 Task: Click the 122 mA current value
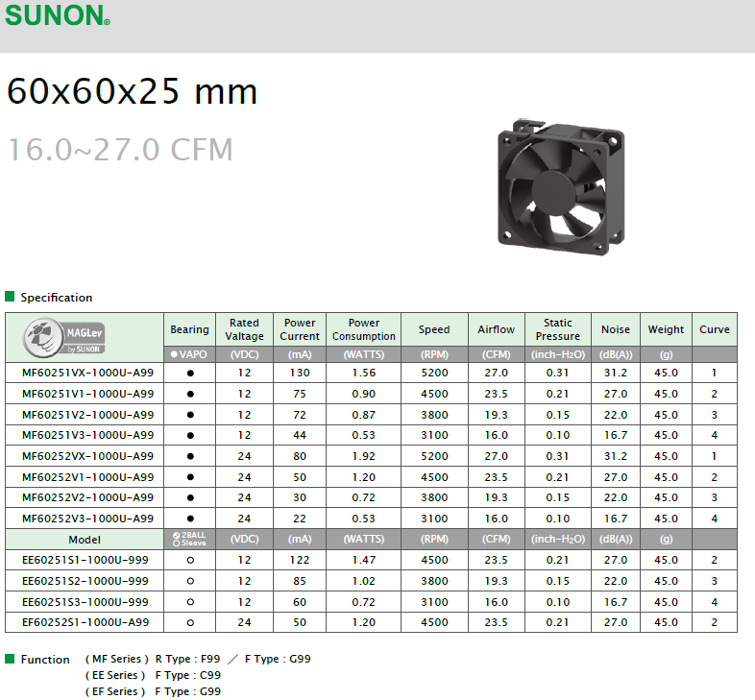300,561
